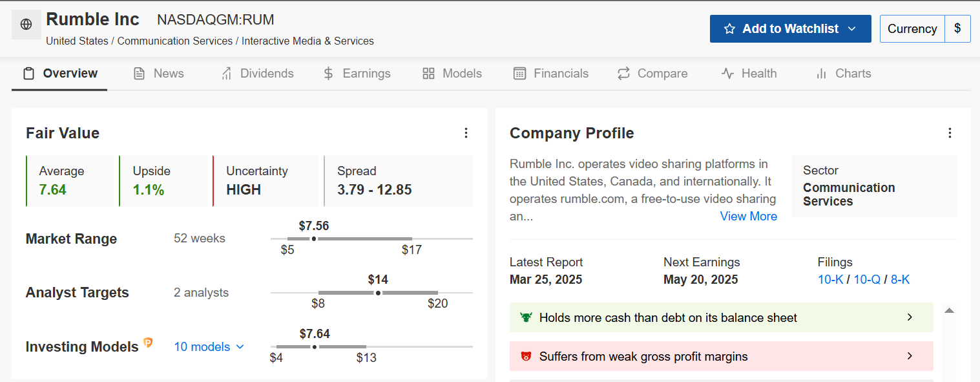Click the table icon on Financials tab
This screenshot has width=980, height=382.
[x=519, y=74]
